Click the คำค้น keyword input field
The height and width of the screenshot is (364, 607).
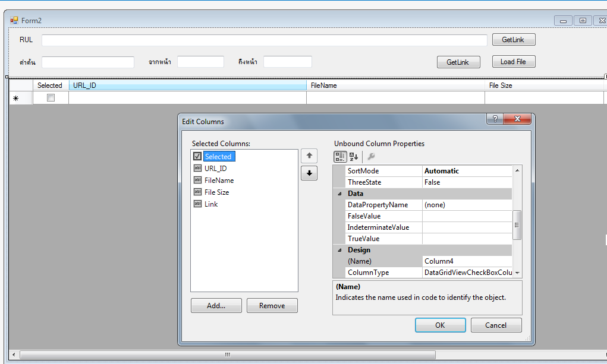[88, 62]
